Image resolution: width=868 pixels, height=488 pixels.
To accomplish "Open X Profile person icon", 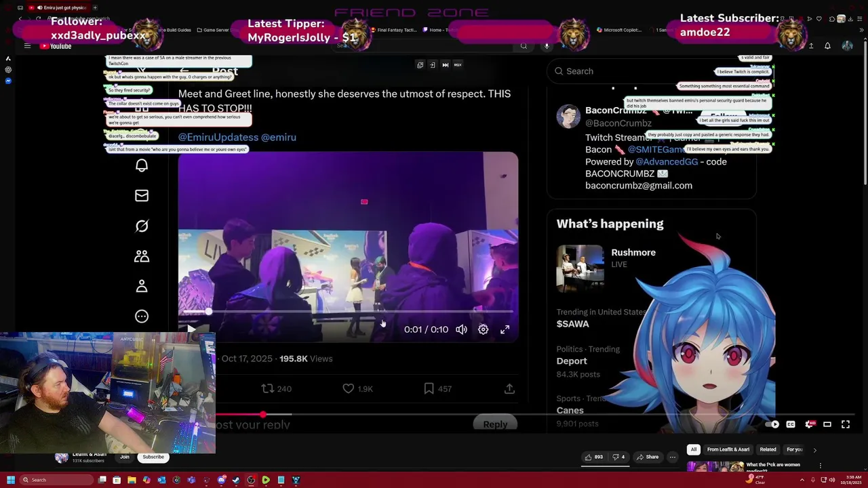I will (142, 286).
